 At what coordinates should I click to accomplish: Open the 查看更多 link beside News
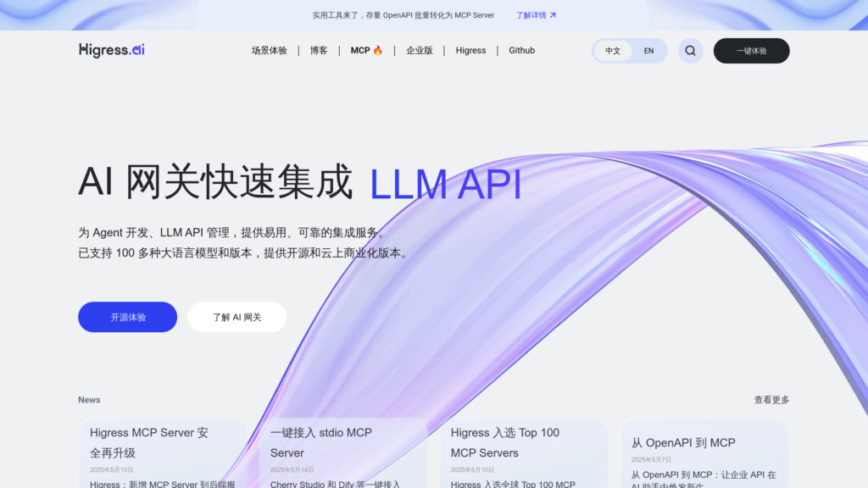[x=771, y=399]
